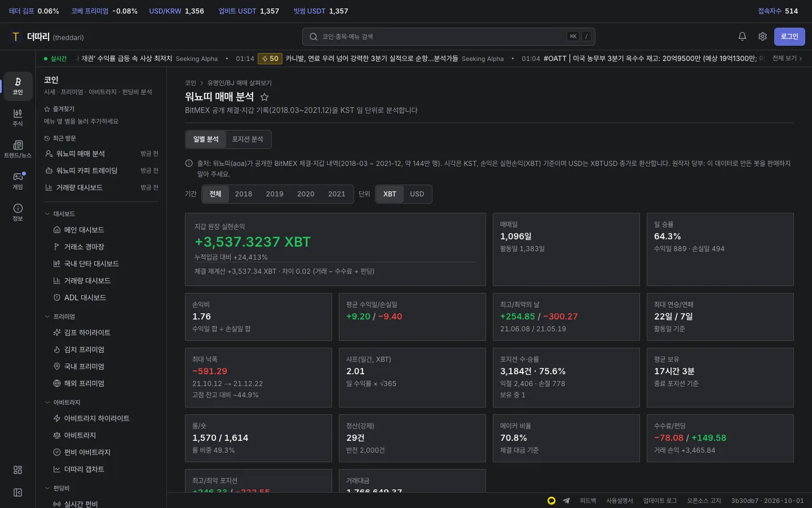Switch the unit to USD
812x508 pixels.
click(x=417, y=194)
